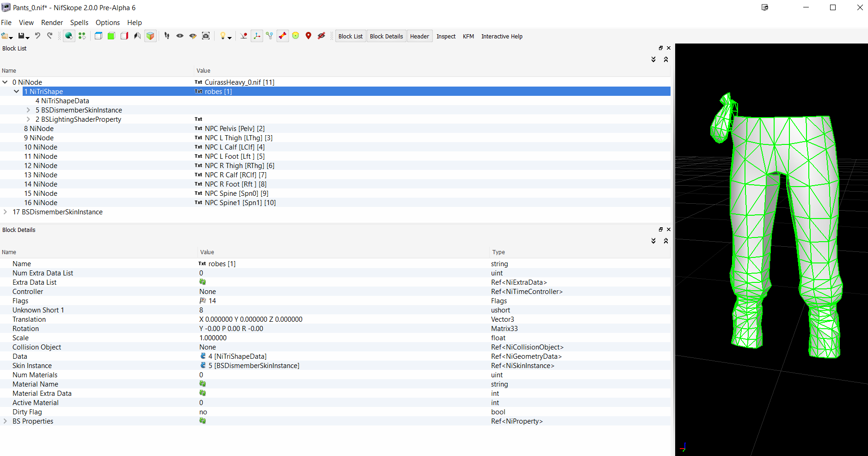Screen dimensions: 868x456
Task: Take a screenshot with camera icon
Action: (x=206, y=36)
